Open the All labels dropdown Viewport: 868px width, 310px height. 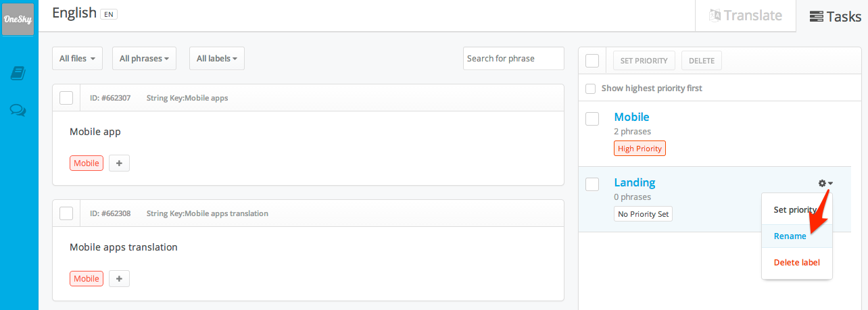coord(217,59)
